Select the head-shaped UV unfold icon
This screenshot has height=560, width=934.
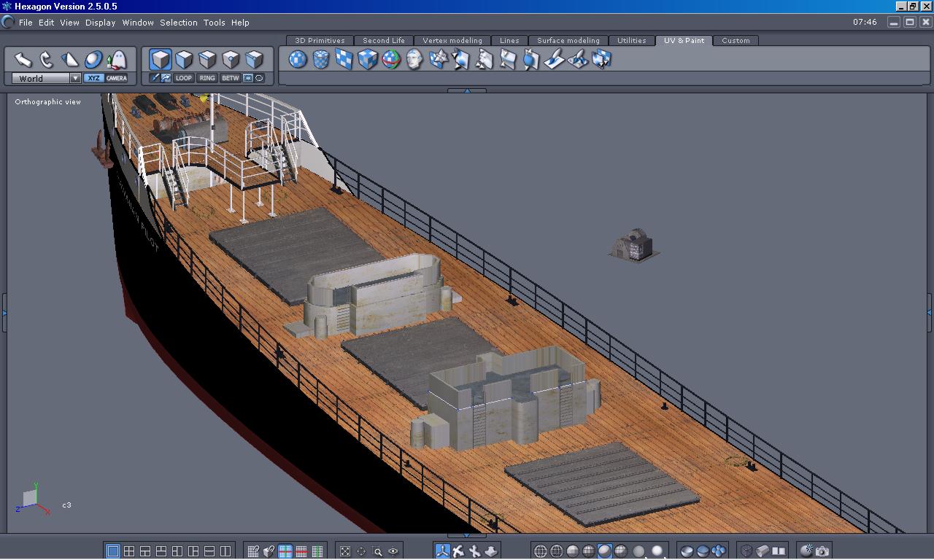(x=414, y=59)
